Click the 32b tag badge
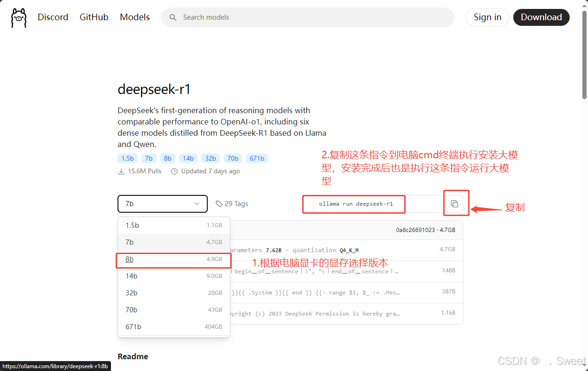This screenshot has height=371, width=588. coord(211,158)
